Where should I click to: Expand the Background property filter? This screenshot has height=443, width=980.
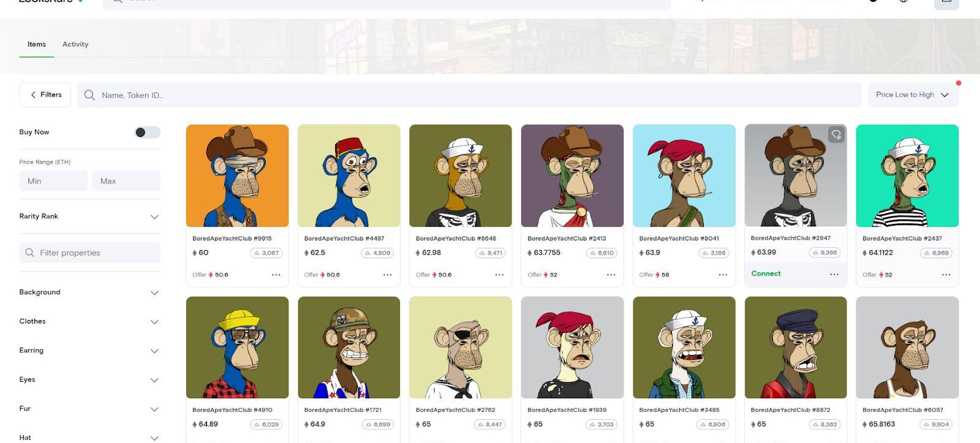pos(89,292)
